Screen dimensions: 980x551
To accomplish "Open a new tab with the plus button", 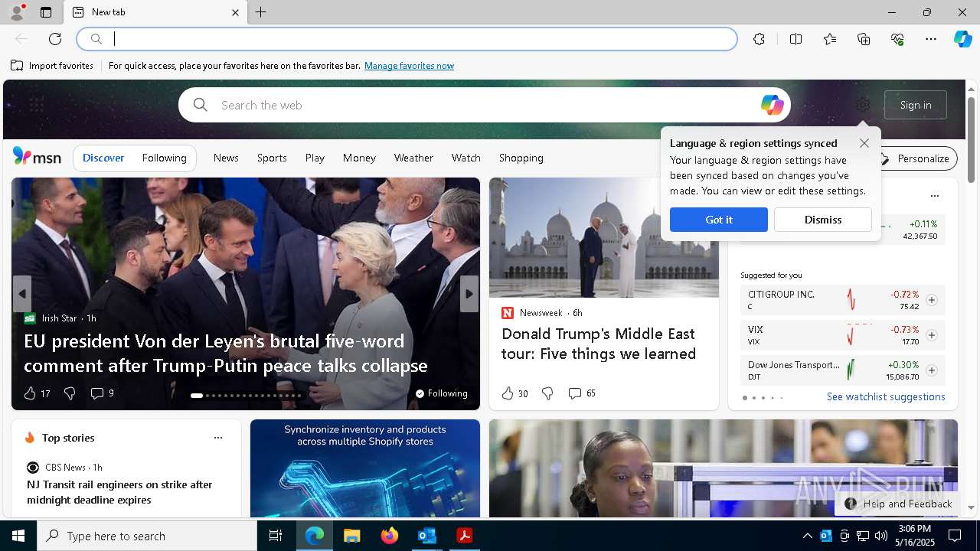I will click(261, 12).
